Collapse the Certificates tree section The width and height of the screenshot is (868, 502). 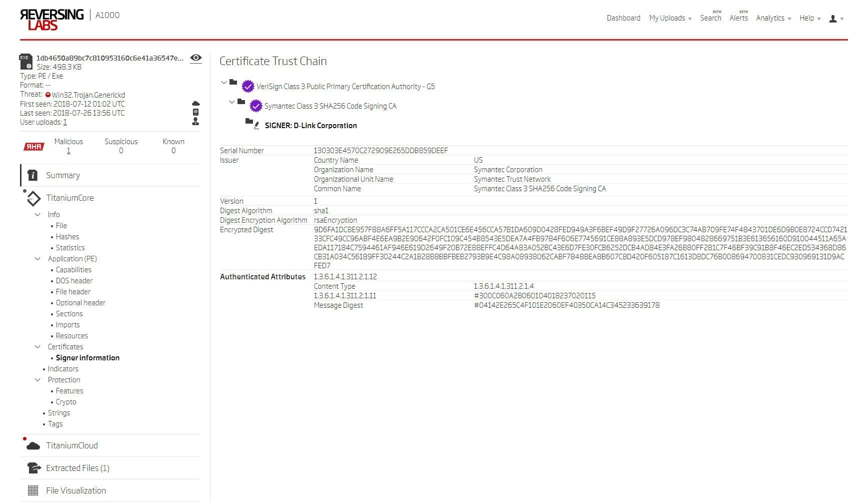pyautogui.click(x=37, y=346)
